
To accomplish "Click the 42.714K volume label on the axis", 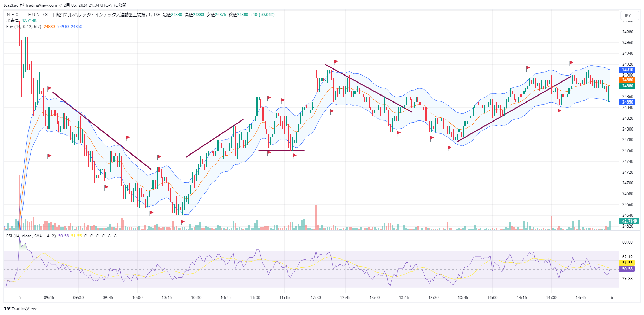I will (630, 221).
